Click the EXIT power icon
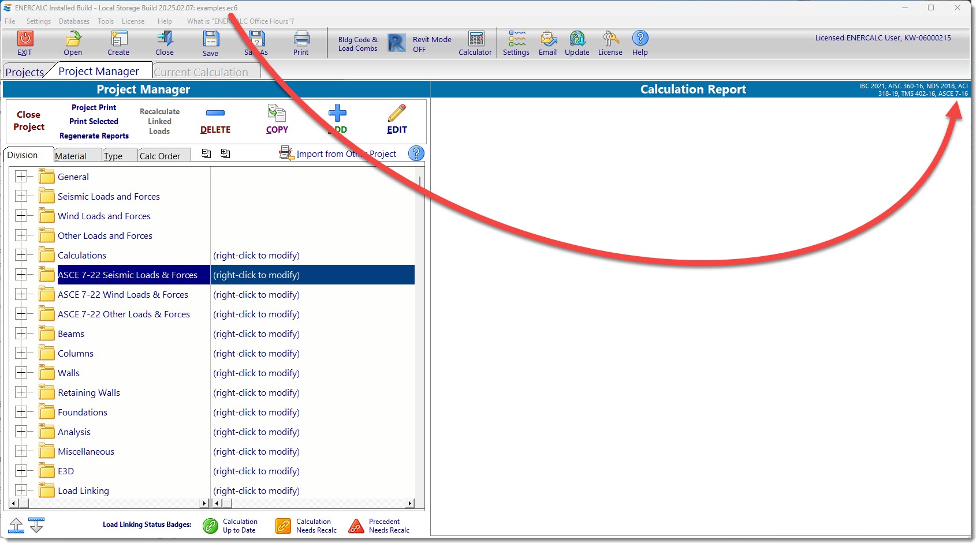 tap(25, 39)
